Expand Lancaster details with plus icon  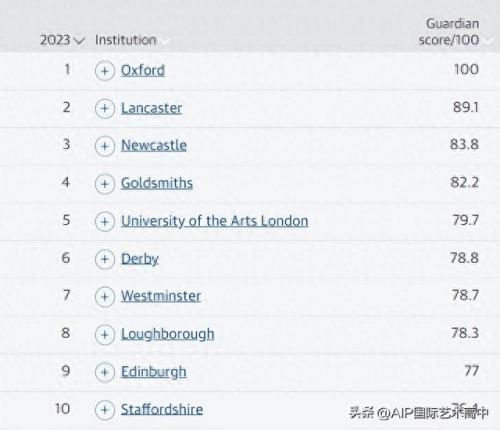pos(105,108)
